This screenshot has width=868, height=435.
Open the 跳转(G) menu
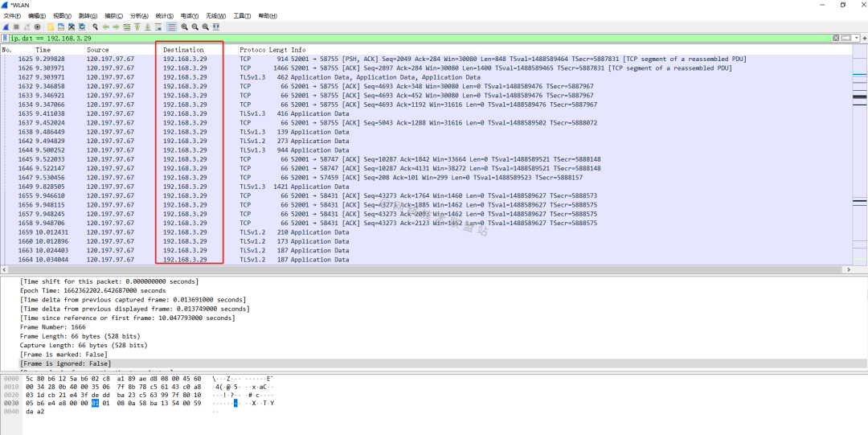tap(88, 15)
